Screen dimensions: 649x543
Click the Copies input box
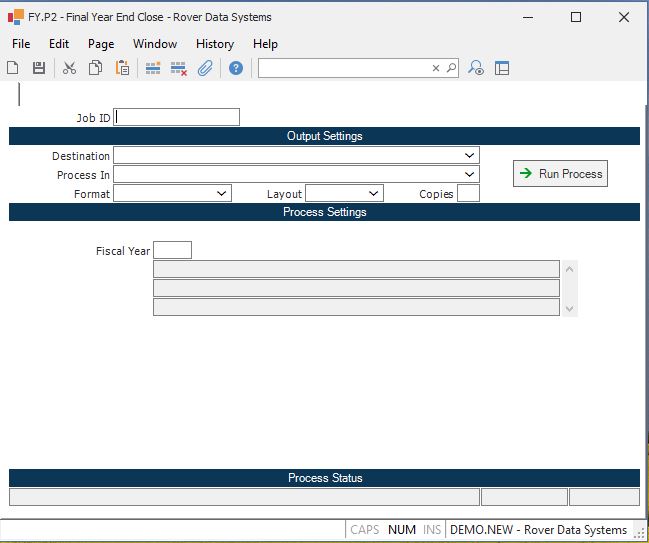(468, 194)
